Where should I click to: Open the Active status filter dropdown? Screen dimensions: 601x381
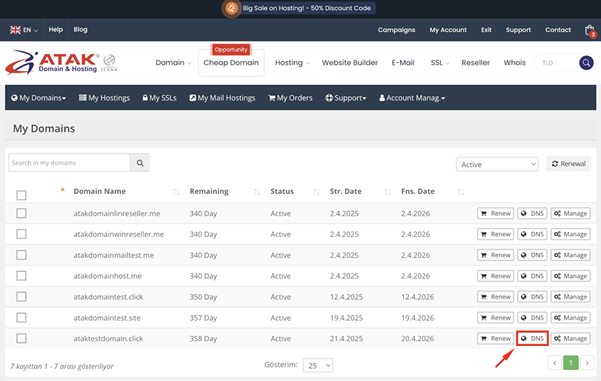click(x=497, y=164)
